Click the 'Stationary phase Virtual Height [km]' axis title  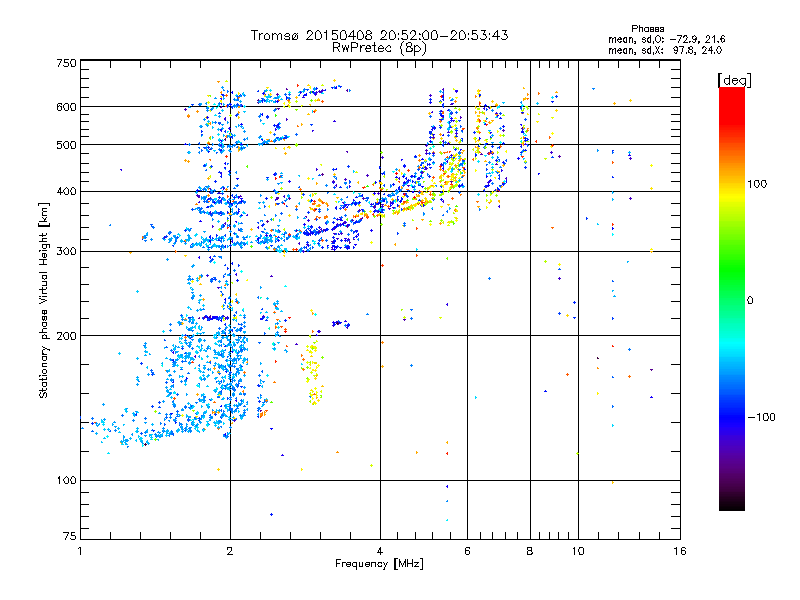[43, 301]
